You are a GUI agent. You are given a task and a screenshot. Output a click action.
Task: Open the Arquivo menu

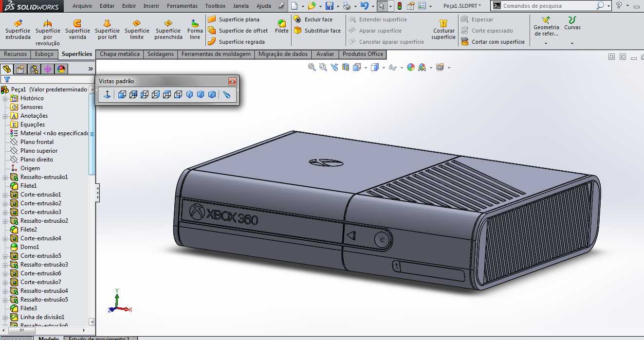(x=82, y=6)
